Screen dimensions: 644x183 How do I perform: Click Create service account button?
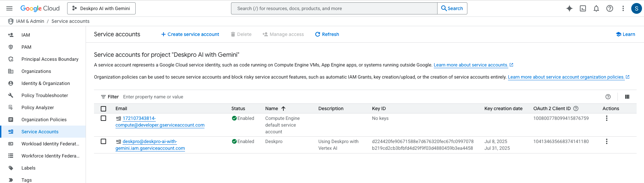pos(190,34)
